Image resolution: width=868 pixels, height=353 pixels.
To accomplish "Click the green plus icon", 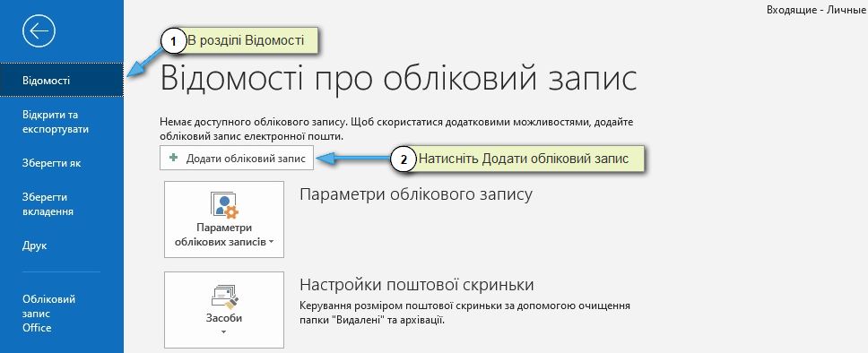I will [x=174, y=158].
